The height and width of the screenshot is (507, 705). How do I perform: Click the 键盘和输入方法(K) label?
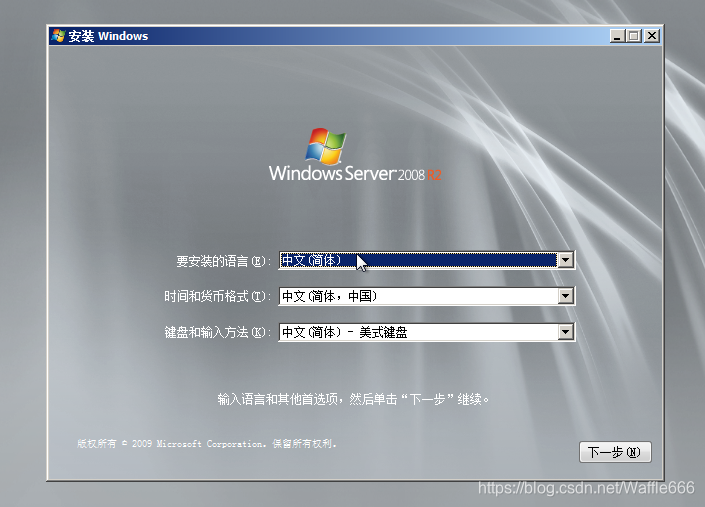[x=218, y=333]
